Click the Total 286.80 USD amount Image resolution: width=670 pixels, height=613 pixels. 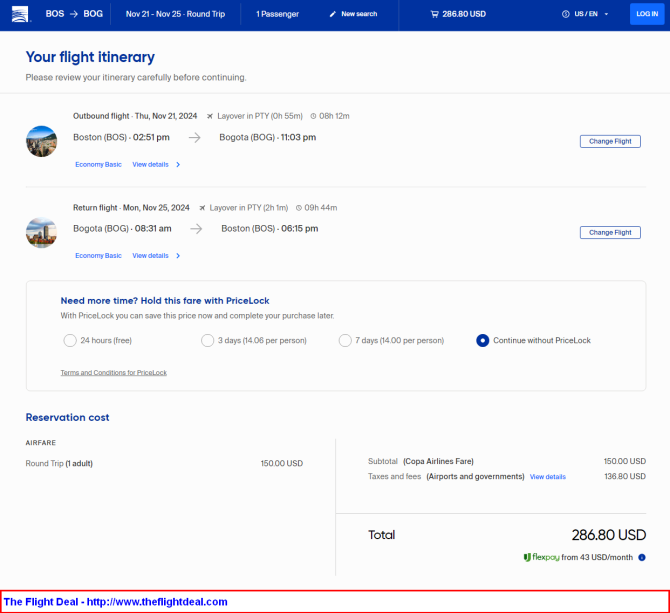tap(608, 535)
